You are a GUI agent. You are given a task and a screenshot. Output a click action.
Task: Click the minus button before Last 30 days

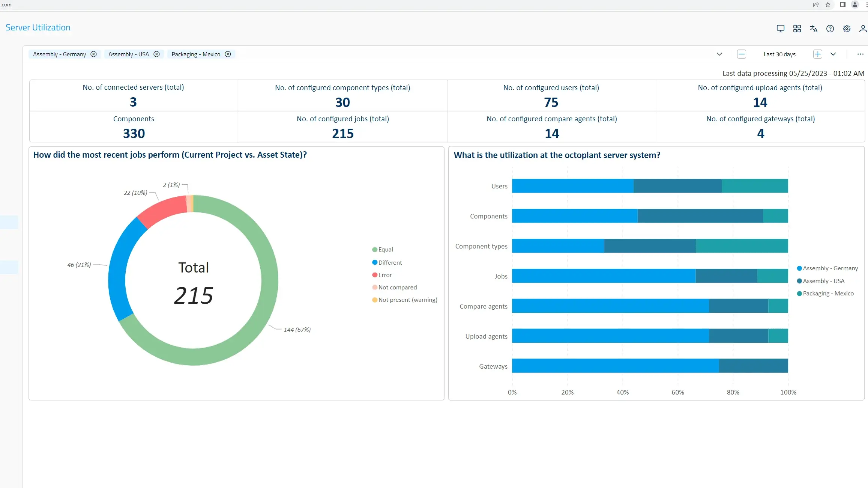741,54
